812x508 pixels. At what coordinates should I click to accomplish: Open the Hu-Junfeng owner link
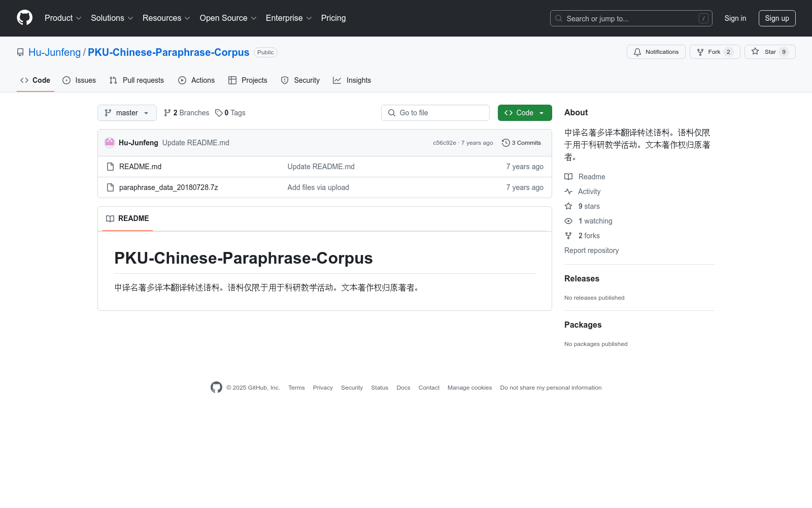[54, 52]
